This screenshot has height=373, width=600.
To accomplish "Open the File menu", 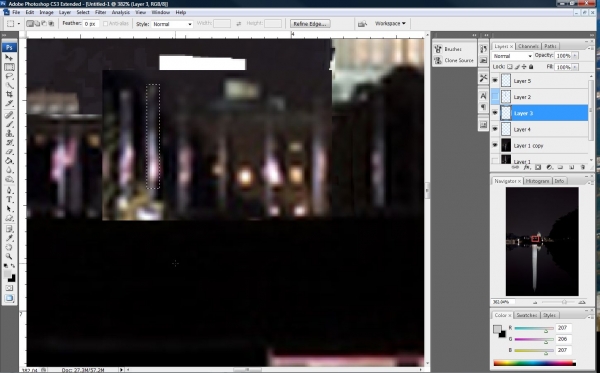I will pyautogui.click(x=16, y=12).
